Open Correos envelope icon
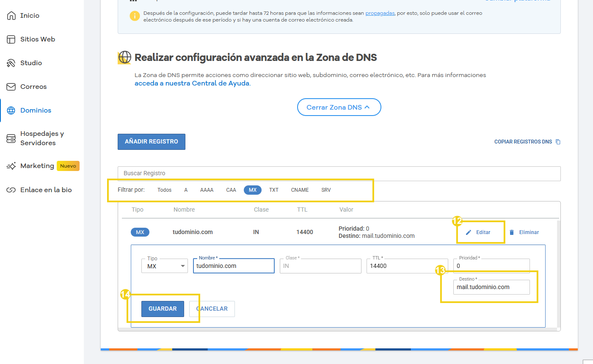Screen dimensions: 593x364 pos(11,87)
